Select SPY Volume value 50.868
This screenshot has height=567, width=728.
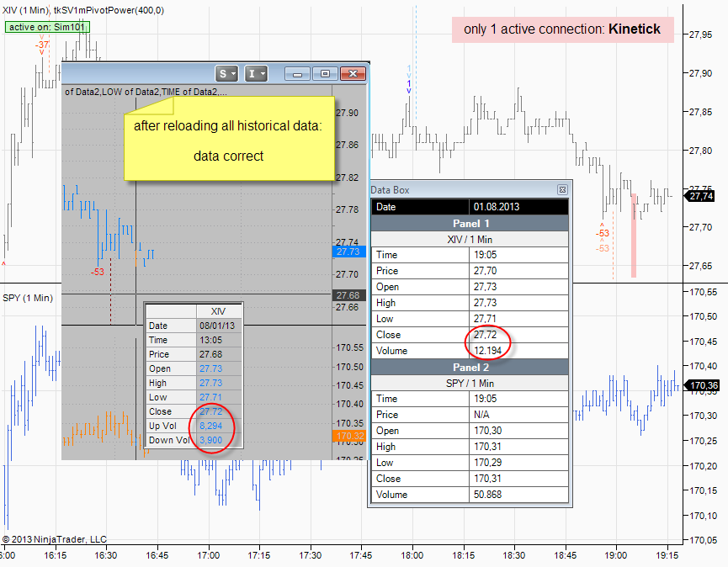pos(518,495)
